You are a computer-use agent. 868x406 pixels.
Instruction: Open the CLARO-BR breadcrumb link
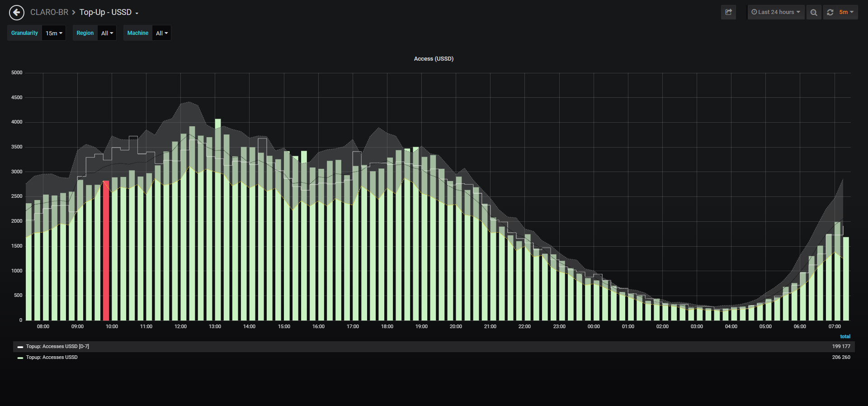click(49, 12)
